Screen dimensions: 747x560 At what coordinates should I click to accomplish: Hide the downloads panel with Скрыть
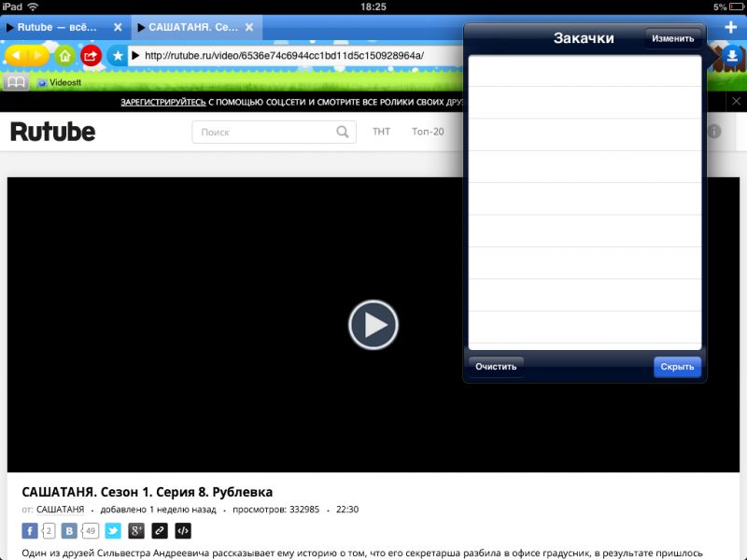(677, 367)
